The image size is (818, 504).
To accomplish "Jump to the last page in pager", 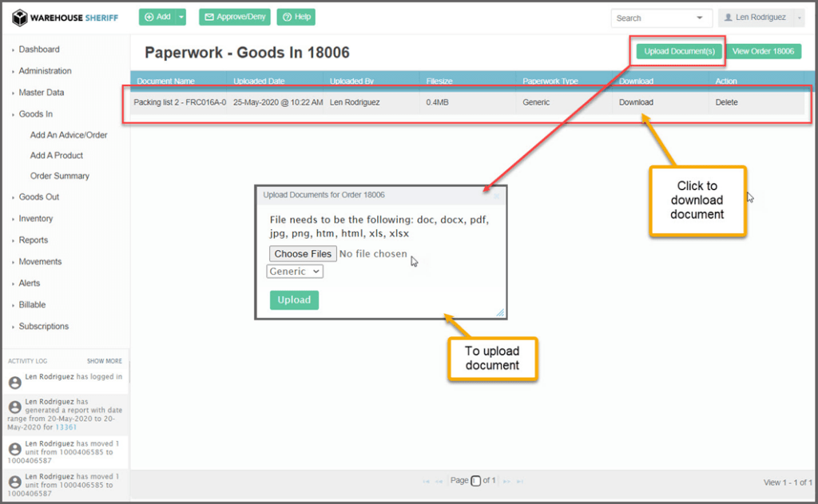I will (520, 481).
